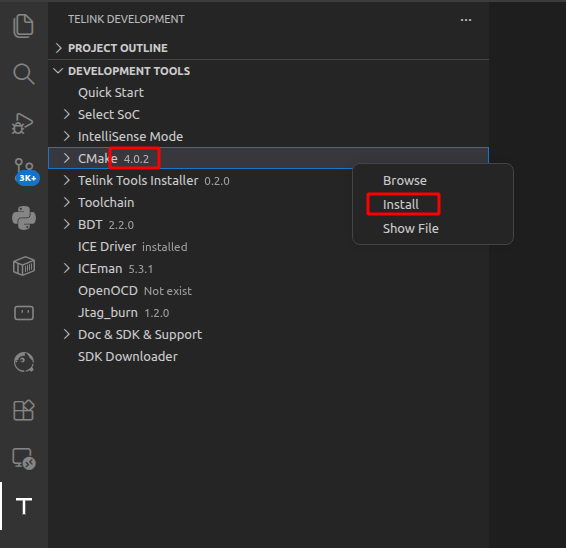Viewport: 566px width, 548px height.
Task: Collapse the DEVELOPMENT TOOLS section
Action: pyautogui.click(x=58, y=71)
